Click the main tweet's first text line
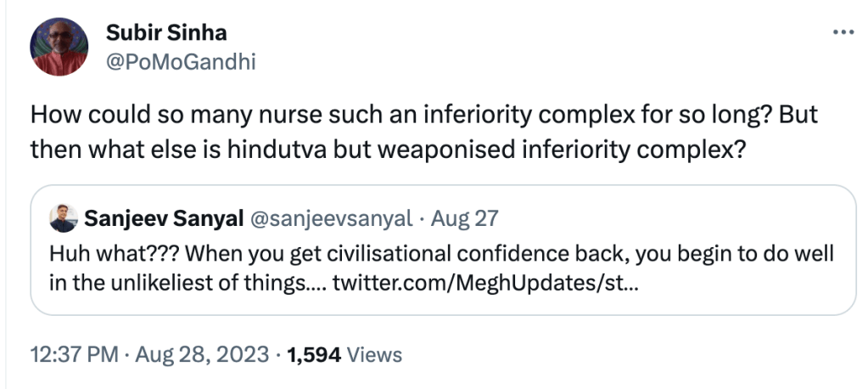868x389 pixels. tap(424, 115)
